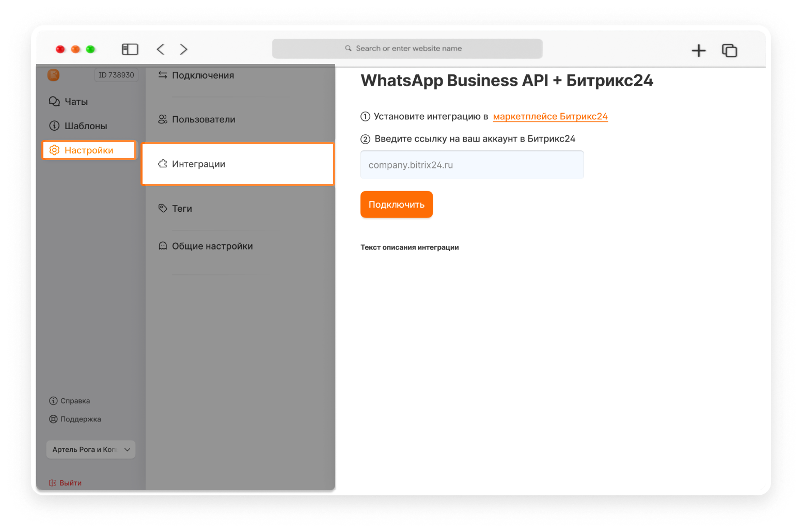Click the Шаблоны info icon
802x532 pixels.
tap(54, 126)
